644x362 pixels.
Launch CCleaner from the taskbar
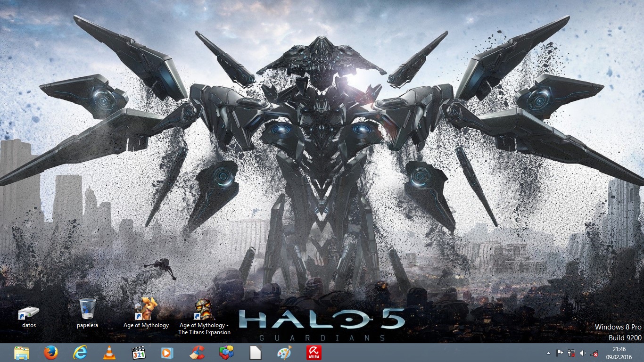click(x=197, y=353)
